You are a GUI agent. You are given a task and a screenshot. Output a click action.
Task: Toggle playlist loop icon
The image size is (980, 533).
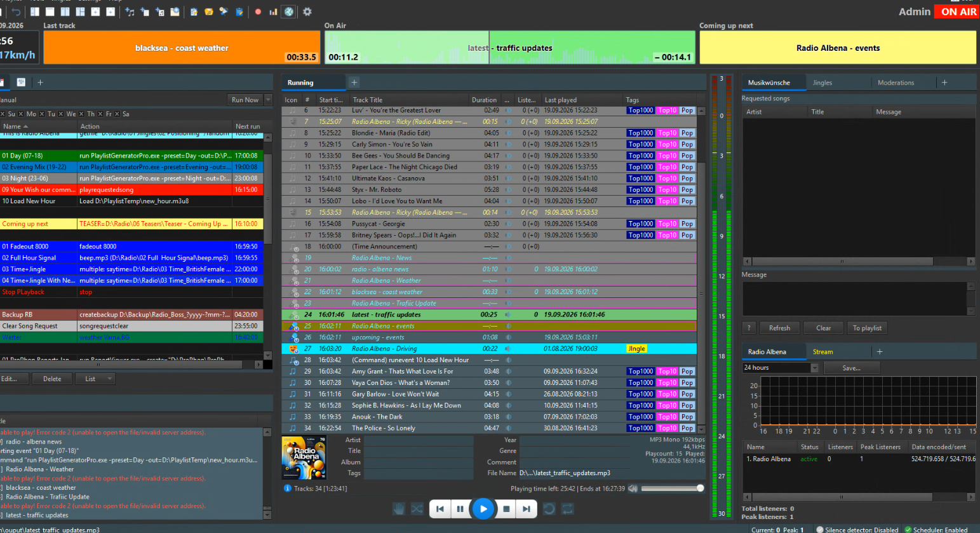[568, 509]
